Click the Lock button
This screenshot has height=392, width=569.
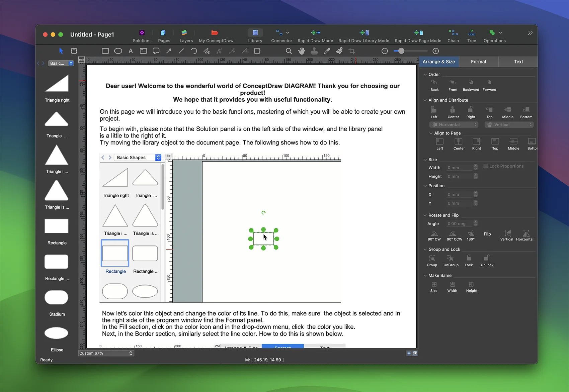click(469, 261)
